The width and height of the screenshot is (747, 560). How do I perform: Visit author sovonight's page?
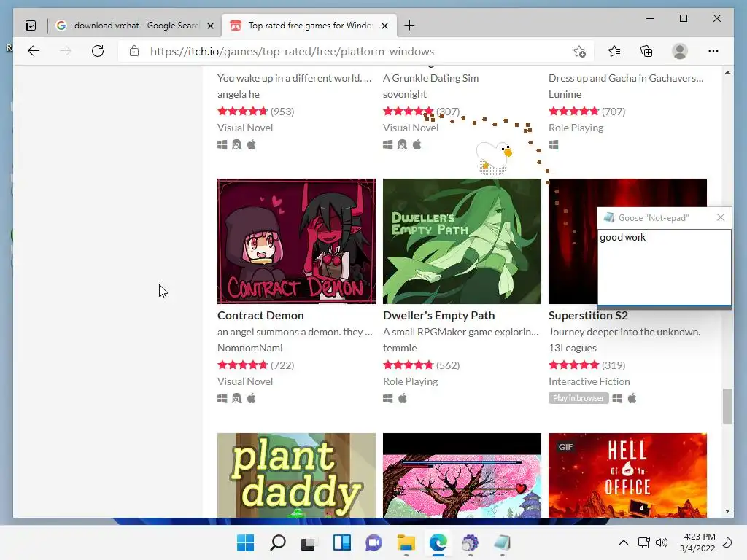coord(404,94)
